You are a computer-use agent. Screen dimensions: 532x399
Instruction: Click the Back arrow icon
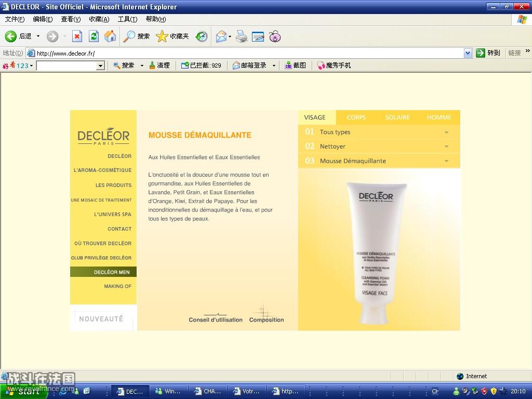coord(10,36)
